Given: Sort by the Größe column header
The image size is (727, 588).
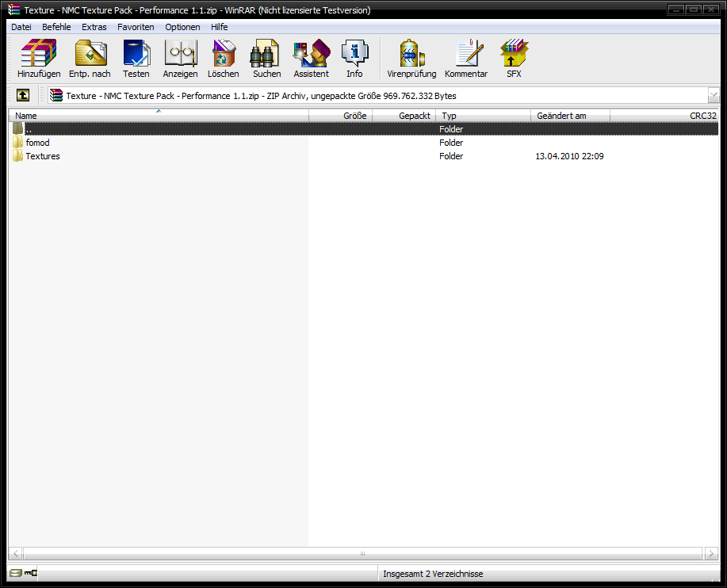Looking at the screenshot, I should click(x=340, y=116).
